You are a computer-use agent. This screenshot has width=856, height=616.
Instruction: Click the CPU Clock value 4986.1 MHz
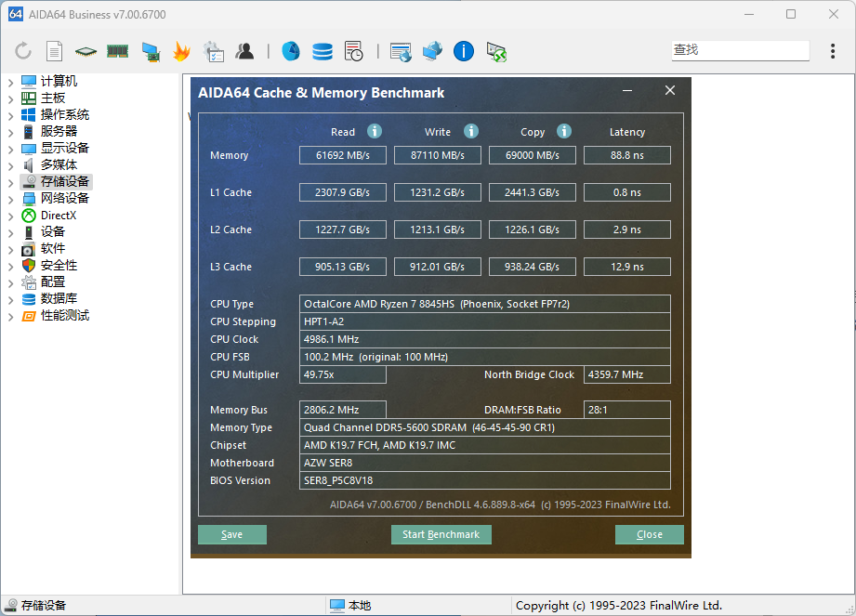coord(485,339)
